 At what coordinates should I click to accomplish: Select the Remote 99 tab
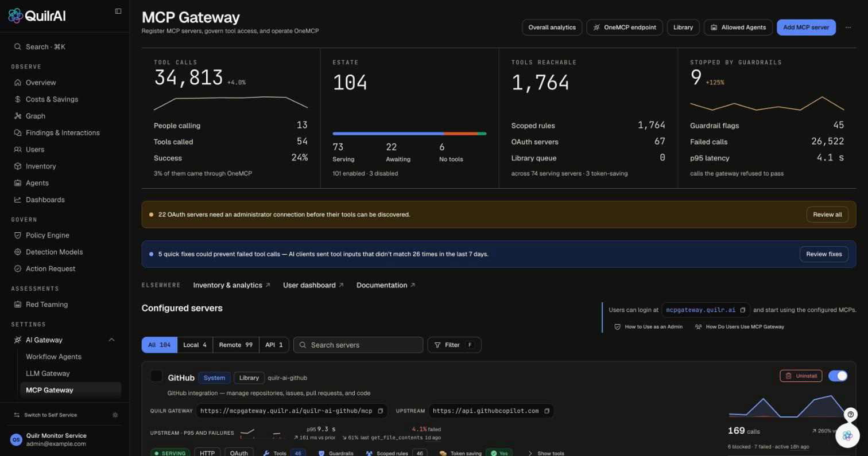tap(236, 345)
